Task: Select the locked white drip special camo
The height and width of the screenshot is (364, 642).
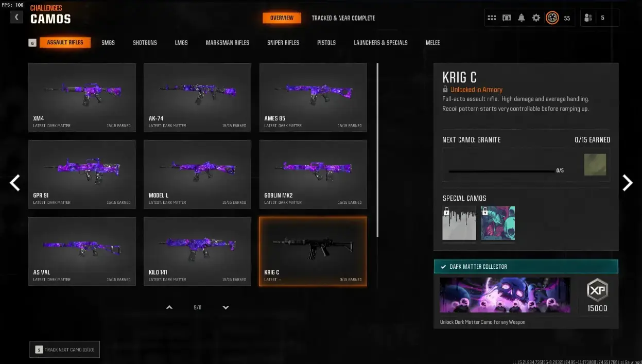Action: click(x=459, y=223)
